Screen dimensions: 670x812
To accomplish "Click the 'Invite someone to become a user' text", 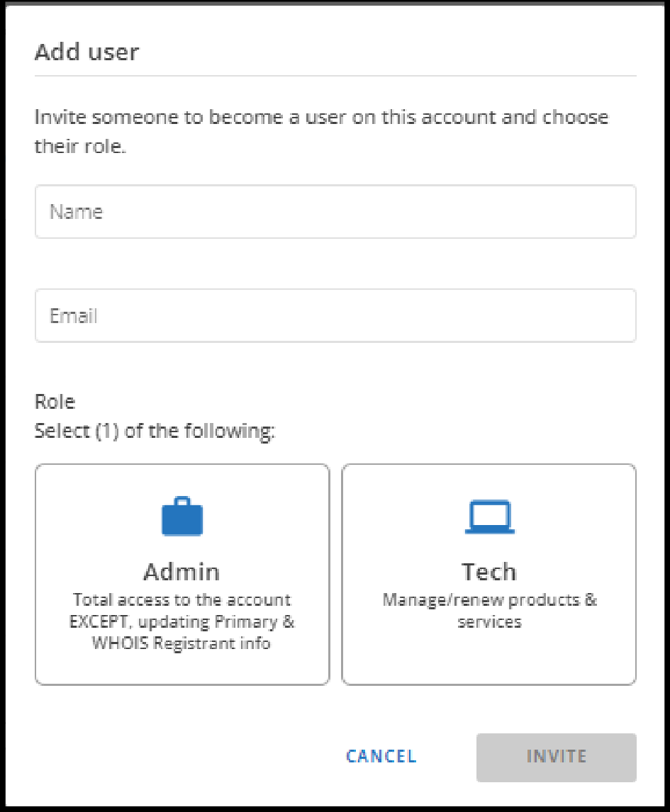I will pos(321,116).
